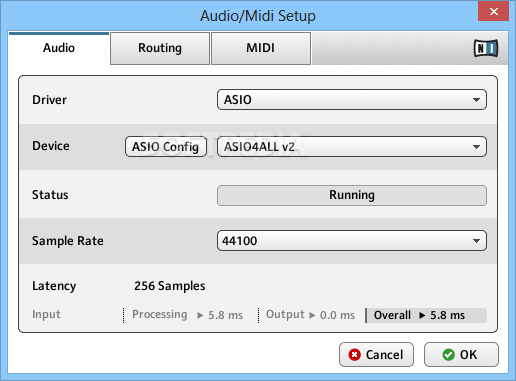This screenshot has height=381, width=516.
Task: Click the Input latency label
Action: [x=46, y=314]
